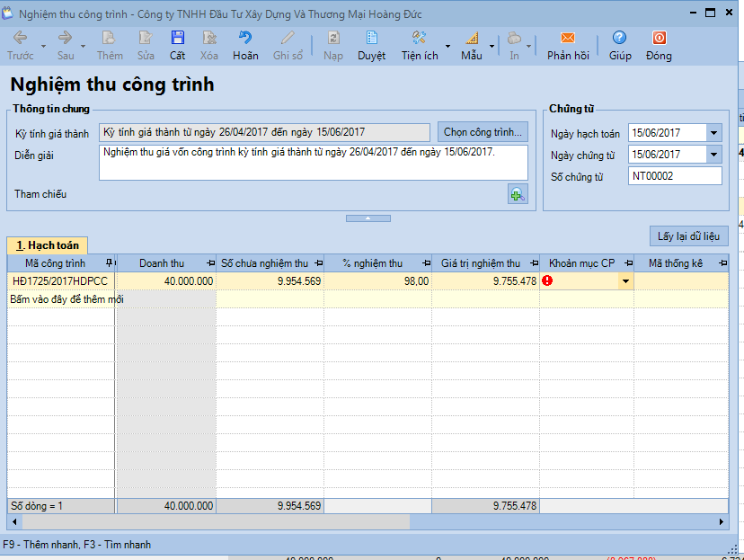Open the Sau dropdown arrow
Viewport: 744px width, 560px height.
83,47
